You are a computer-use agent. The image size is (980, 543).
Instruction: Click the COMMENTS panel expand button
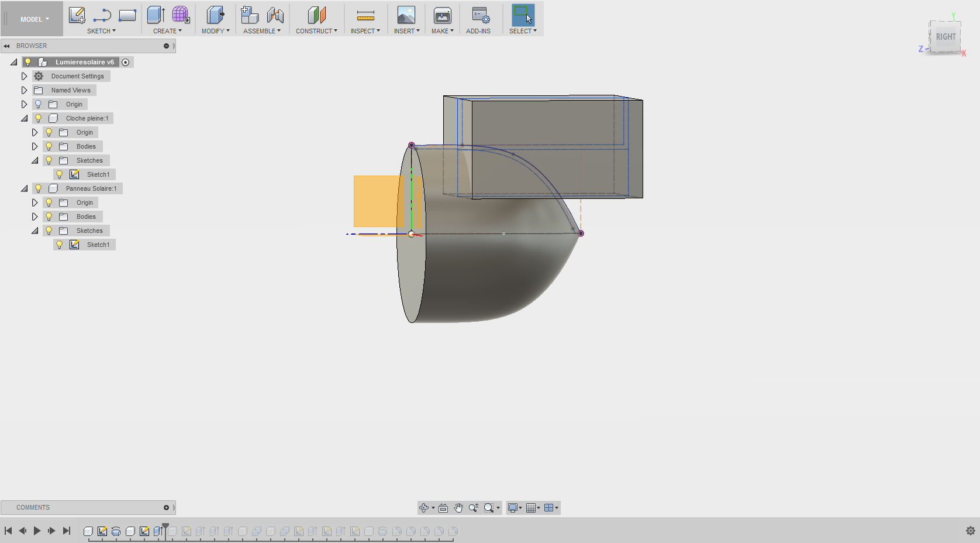(166, 507)
